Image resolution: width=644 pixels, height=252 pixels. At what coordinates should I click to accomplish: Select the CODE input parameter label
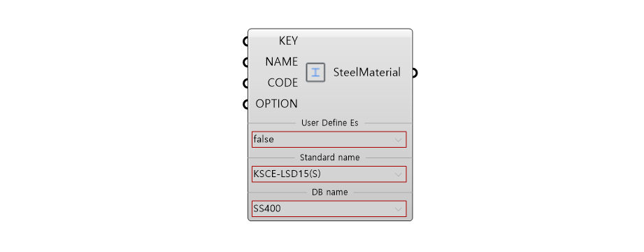pos(283,83)
